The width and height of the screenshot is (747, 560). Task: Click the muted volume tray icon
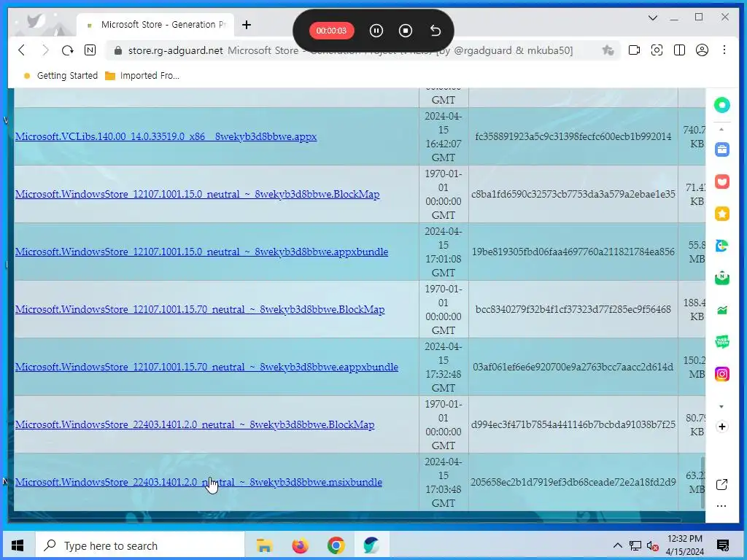point(653,545)
